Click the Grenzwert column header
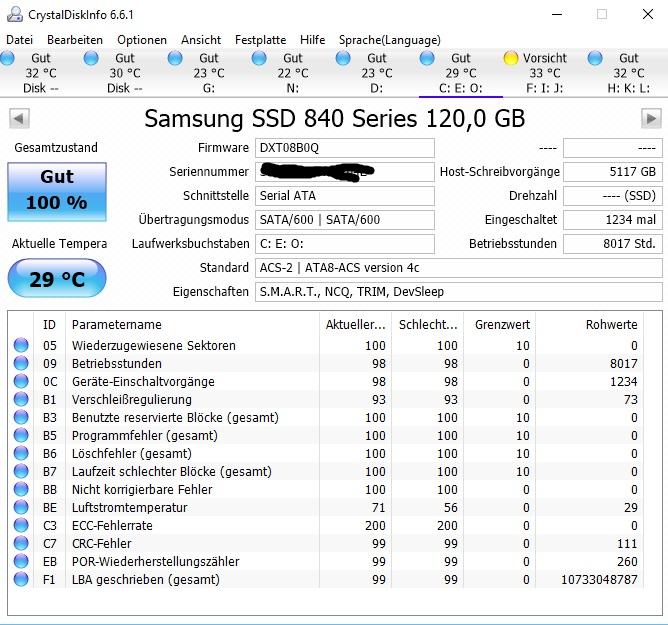Screen dimensions: 668x625 tap(499, 325)
